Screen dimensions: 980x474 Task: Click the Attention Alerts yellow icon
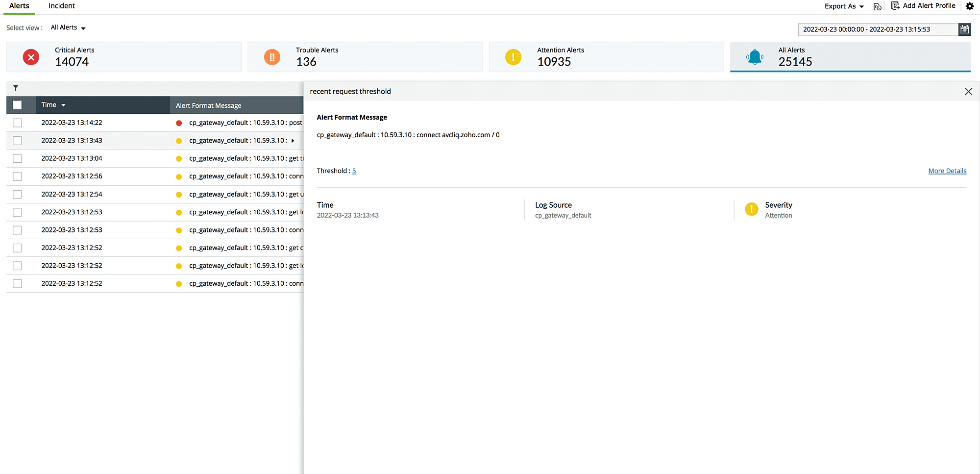tap(513, 57)
